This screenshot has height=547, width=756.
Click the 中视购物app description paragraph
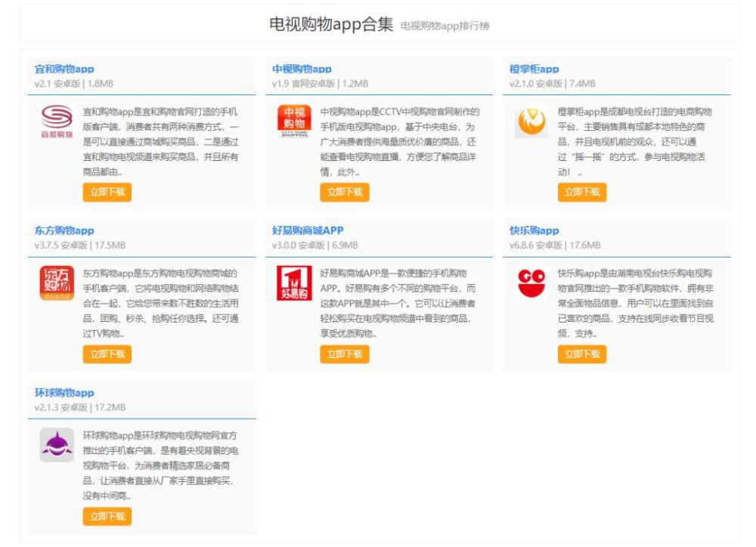(400, 142)
